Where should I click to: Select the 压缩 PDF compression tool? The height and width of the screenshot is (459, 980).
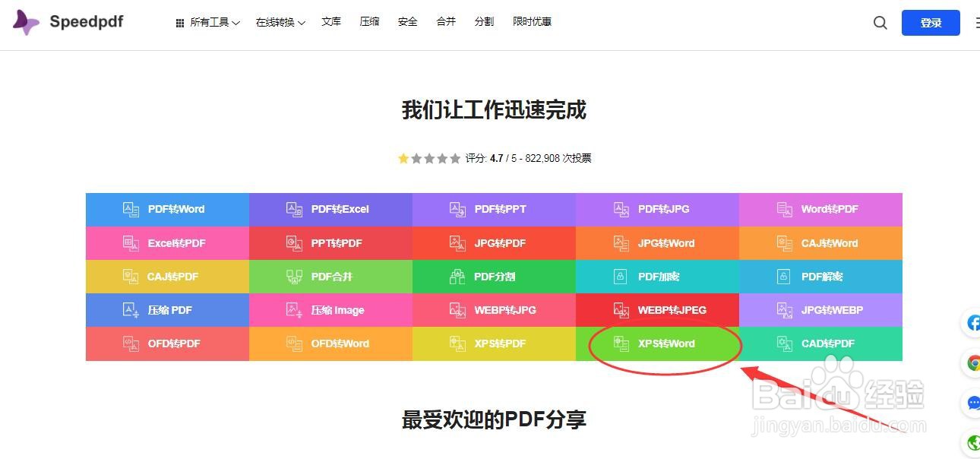[x=167, y=309]
